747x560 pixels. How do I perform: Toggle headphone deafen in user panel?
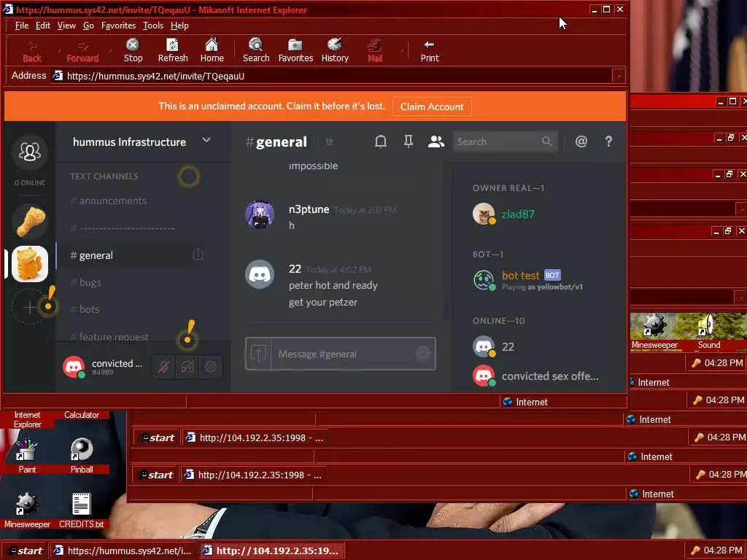187,367
